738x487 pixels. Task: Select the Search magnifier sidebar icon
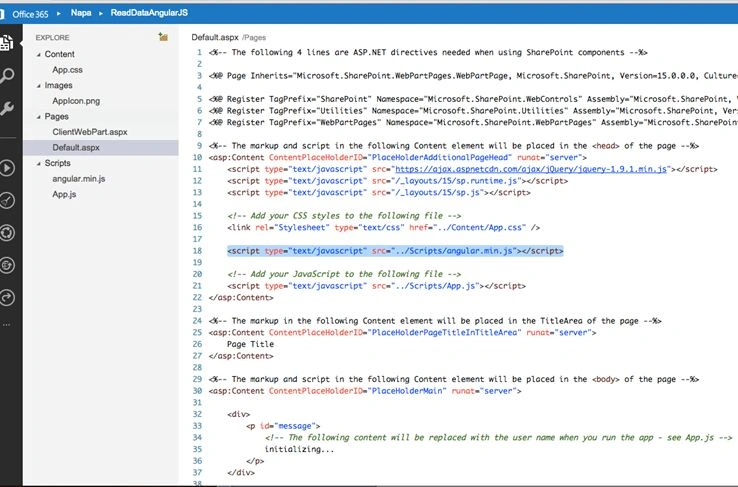pos(7,75)
